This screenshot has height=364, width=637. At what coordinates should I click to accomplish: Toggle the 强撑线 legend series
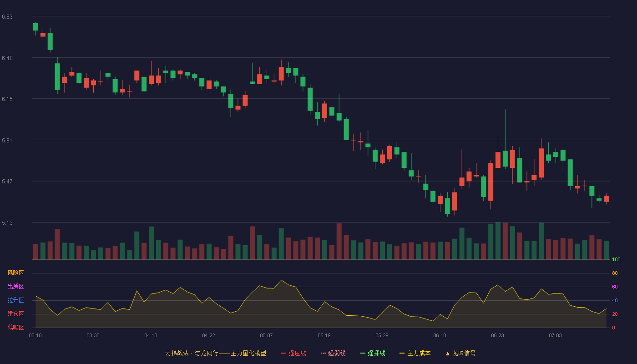coord(373,353)
